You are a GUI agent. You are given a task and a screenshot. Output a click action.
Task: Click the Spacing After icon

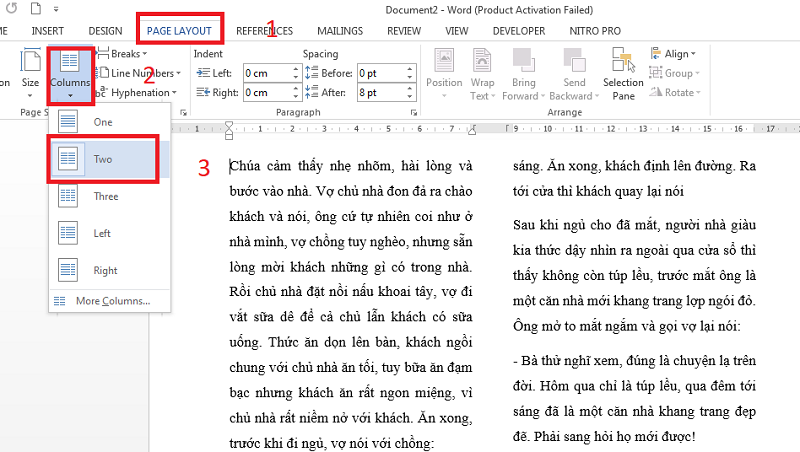click(311, 92)
